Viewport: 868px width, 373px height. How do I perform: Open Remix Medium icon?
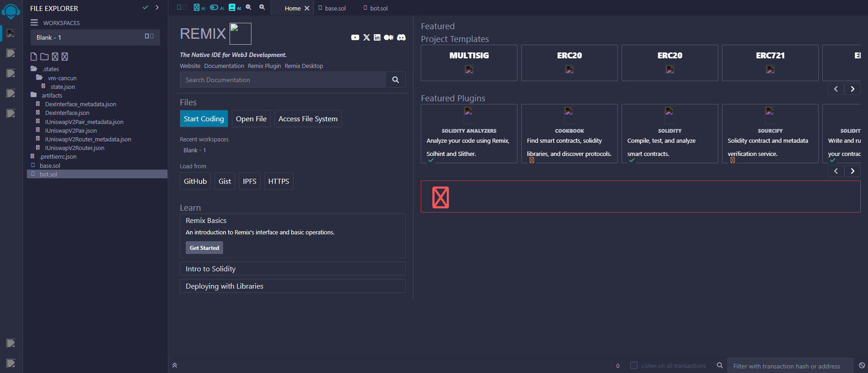click(388, 37)
